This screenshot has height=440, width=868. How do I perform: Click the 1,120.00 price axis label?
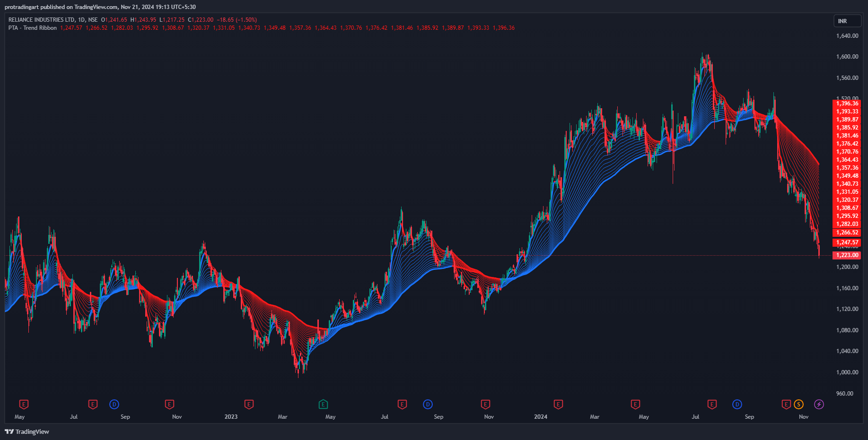coord(847,309)
